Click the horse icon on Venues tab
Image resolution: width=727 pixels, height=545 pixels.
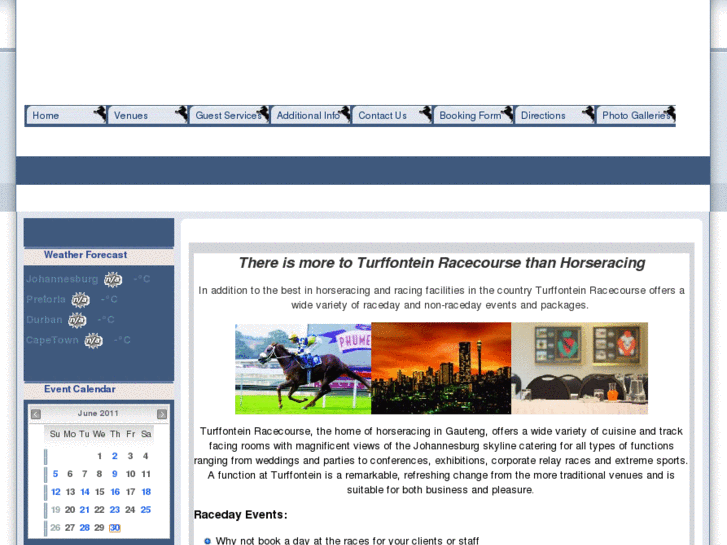point(182,113)
